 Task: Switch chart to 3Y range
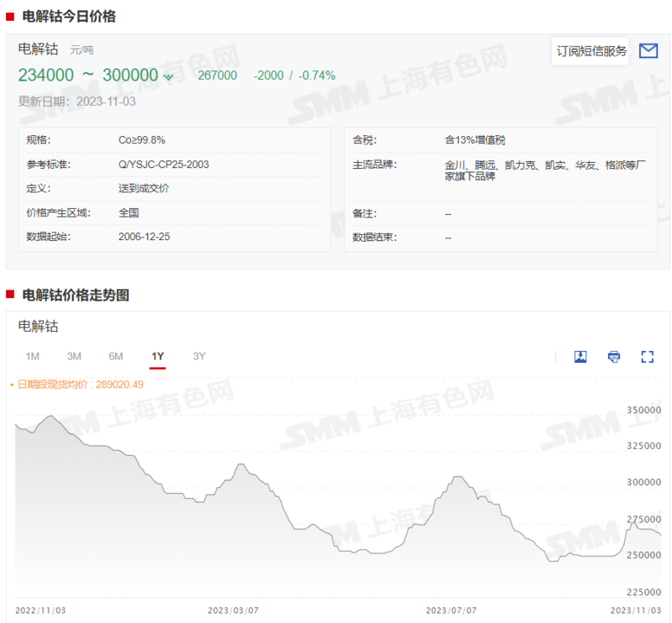click(199, 356)
